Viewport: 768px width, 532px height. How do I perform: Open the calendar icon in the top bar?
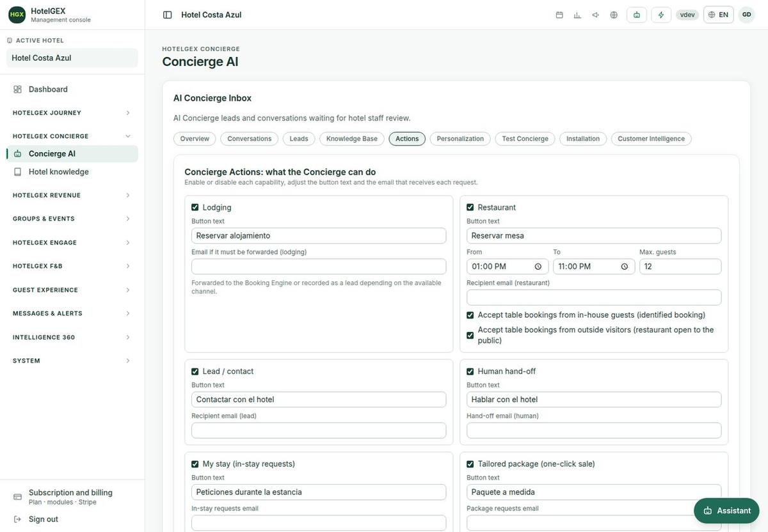pyautogui.click(x=559, y=15)
